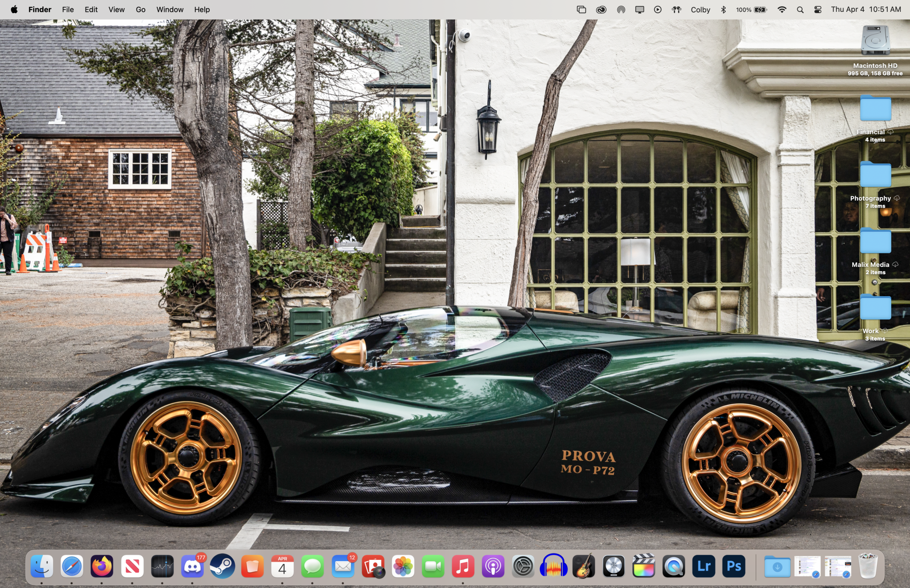The width and height of the screenshot is (910, 588).
Task: Restore the second minimized Safari window
Action: (838, 567)
